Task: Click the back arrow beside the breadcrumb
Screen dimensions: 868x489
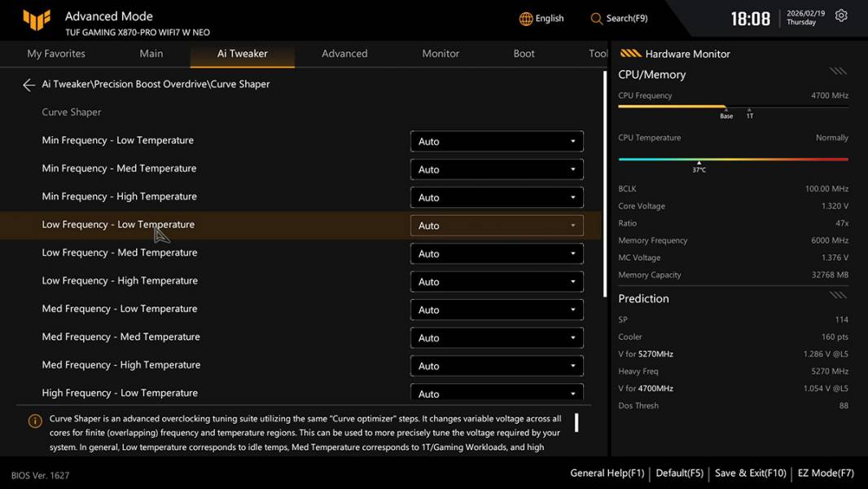Action: tap(28, 85)
